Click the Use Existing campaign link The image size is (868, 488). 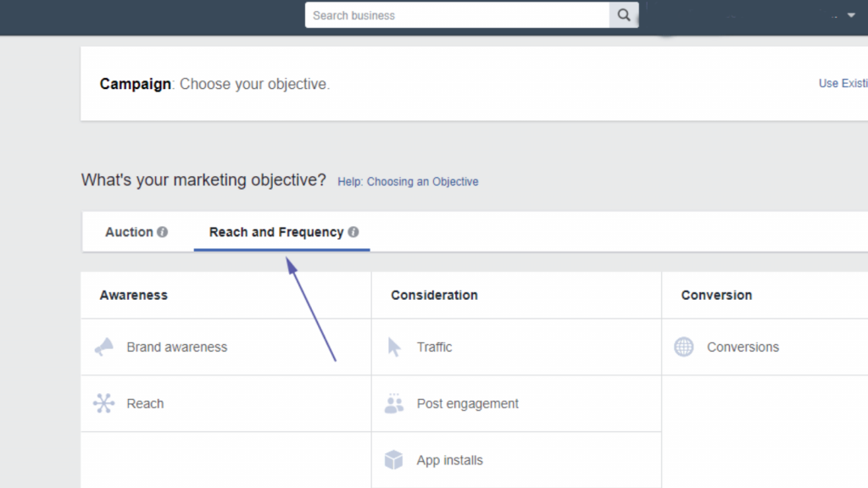click(843, 83)
